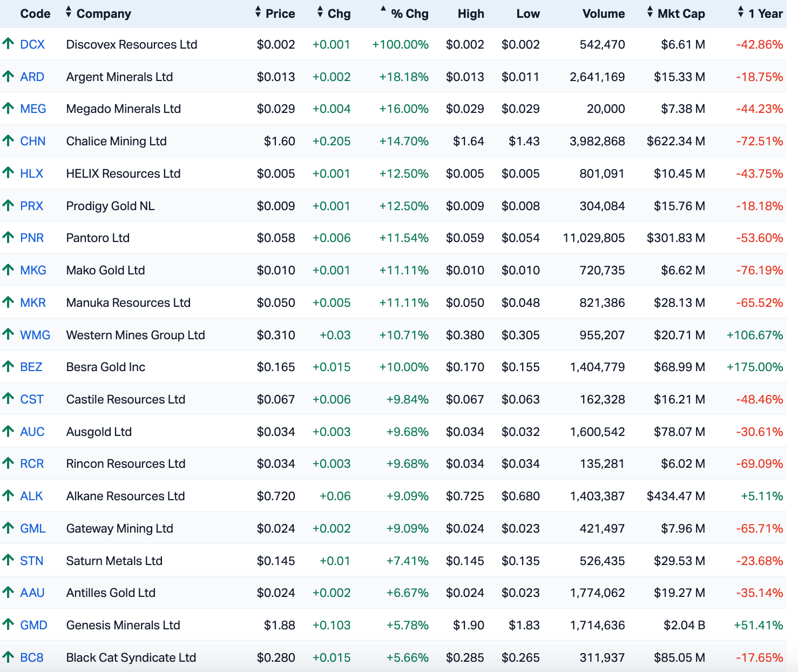
Task: Open the AUC stock code link
Action: point(32,432)
